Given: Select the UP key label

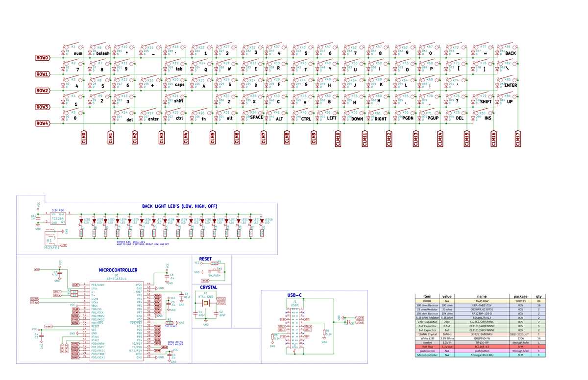Looking at the screenshot, I should pyautogui.click(x=510, y=101).
